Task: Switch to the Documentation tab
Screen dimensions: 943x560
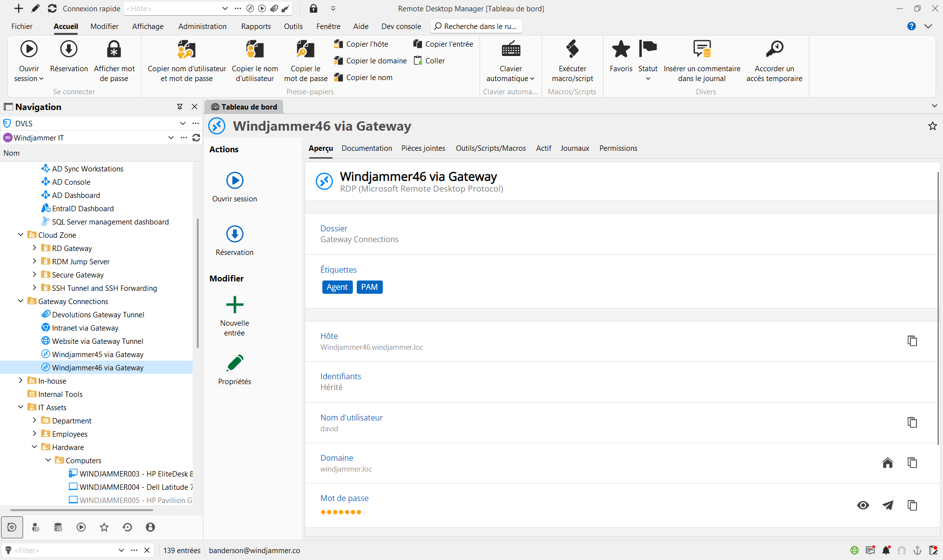Action: coord(367,148)
